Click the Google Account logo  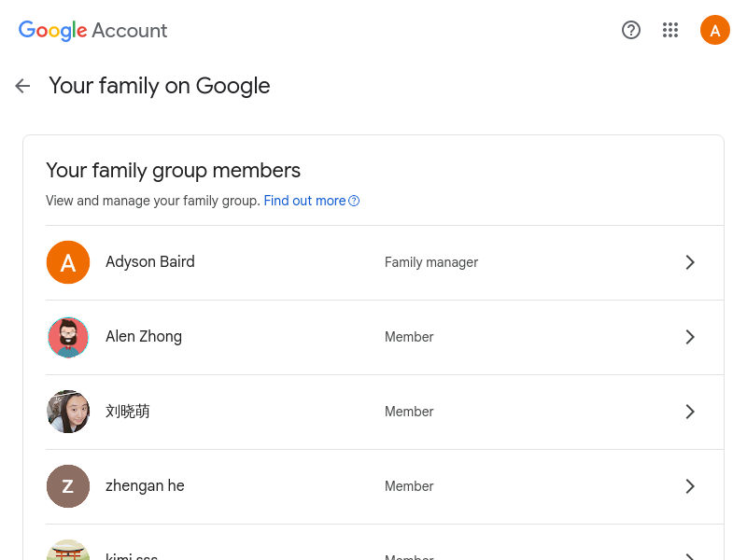click(x=92, y=31)
